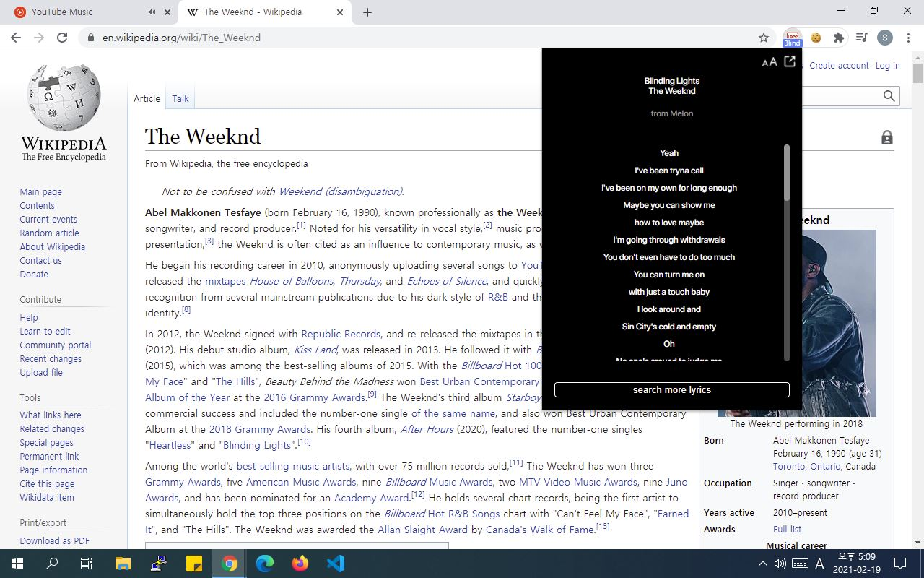
Task: Click the page protection padlock icon
Action: coord(887,137)
